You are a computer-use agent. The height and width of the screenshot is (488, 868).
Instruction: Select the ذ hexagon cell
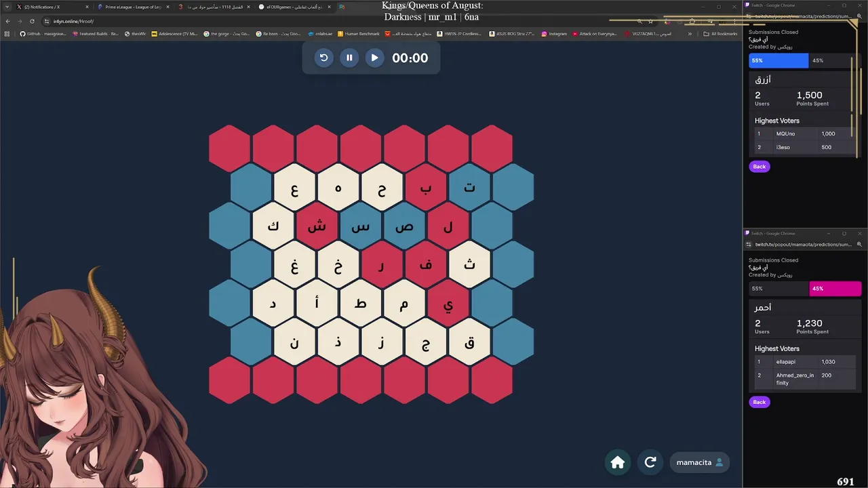pyautogui.click(x=338, y=342)
